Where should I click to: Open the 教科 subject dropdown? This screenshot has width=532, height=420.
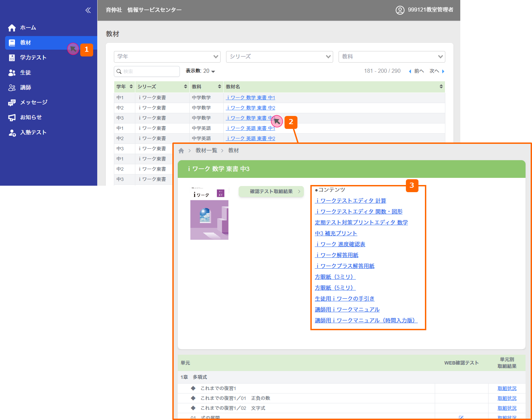pyautogui.click(x=392, y=57)
